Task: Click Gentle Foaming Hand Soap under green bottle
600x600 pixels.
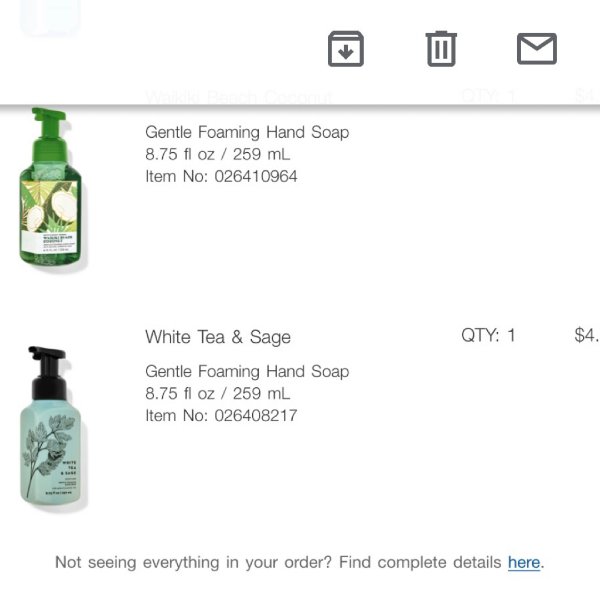Action: (247, 132)
